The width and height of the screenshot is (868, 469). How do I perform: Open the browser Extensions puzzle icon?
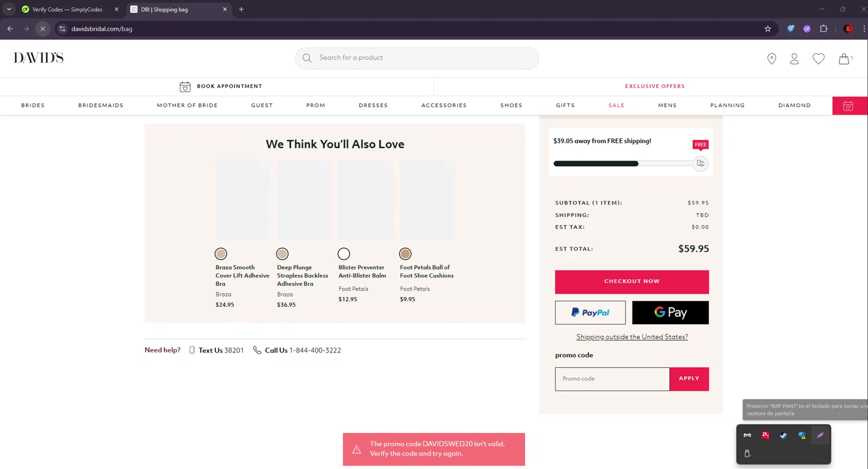point(823,28)
